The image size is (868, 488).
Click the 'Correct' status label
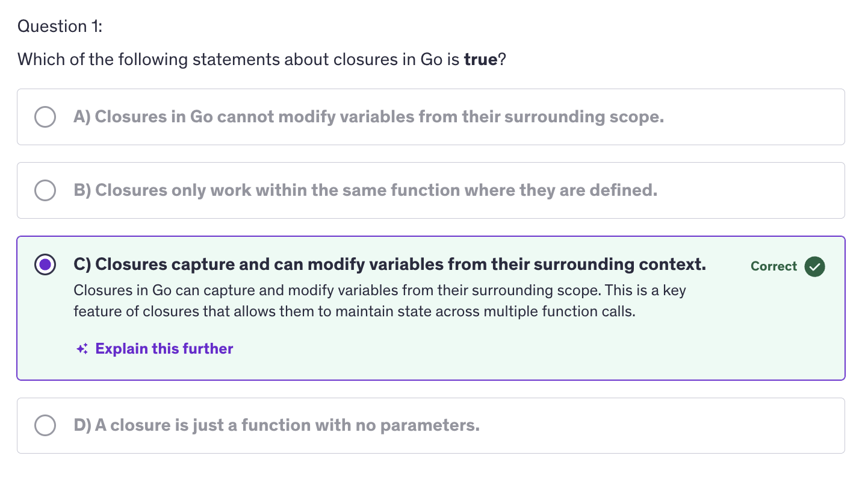tap(773, 266)
